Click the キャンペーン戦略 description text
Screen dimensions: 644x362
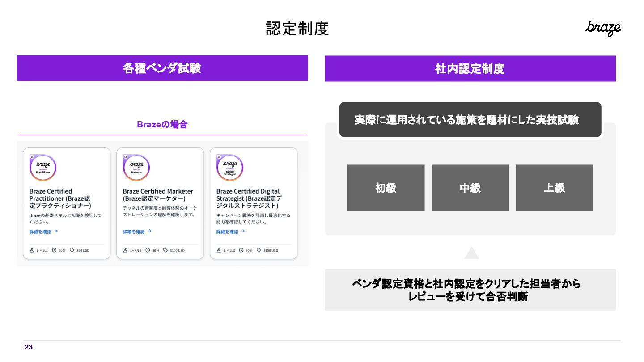click(x=253, y=219)
